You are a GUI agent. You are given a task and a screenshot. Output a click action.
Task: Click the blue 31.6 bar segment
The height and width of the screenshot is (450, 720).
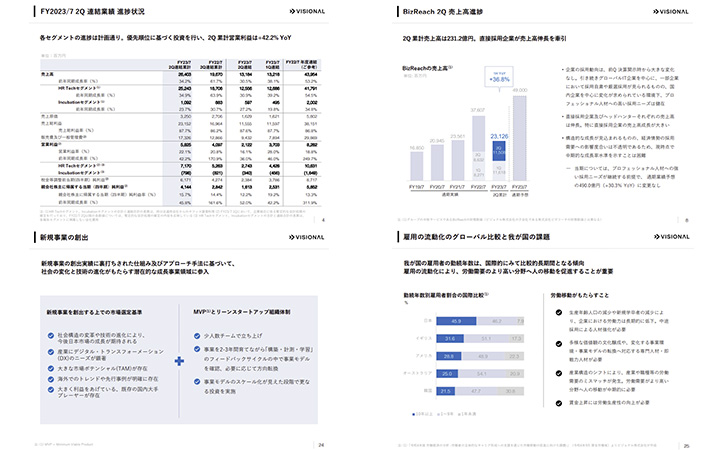(x=450, y=339)
